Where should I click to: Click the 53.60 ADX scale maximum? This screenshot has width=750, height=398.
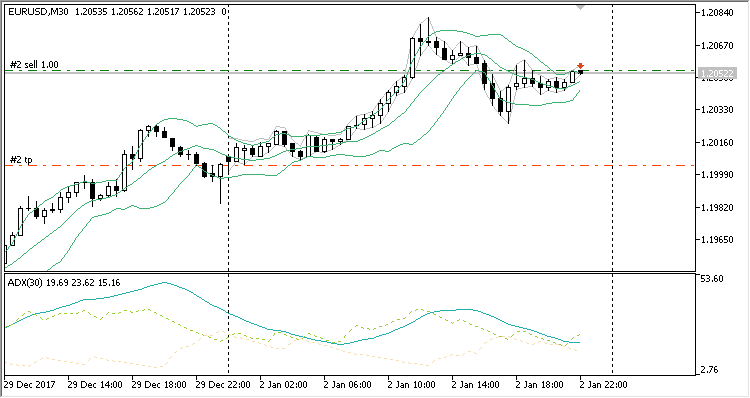712,279
